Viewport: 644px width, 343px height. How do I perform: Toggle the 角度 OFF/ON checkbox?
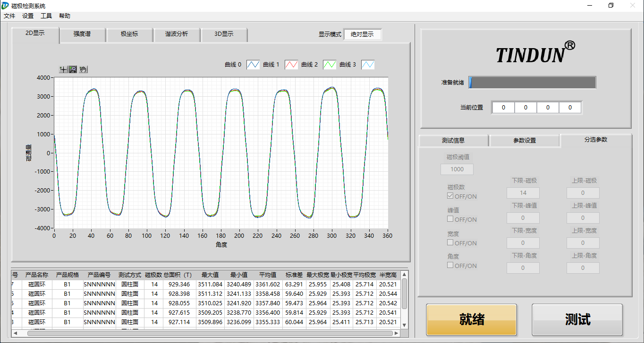pyautogui.click(x=450, y=265)
